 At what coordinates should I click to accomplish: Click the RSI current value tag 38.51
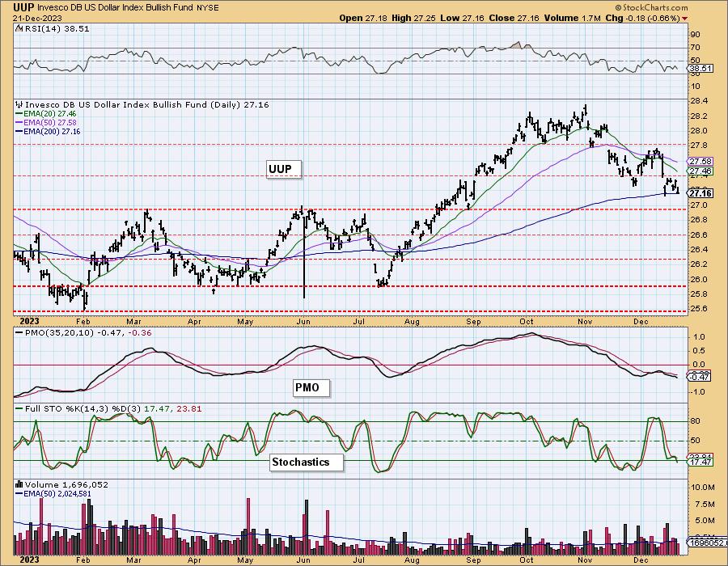pos(700,68)
